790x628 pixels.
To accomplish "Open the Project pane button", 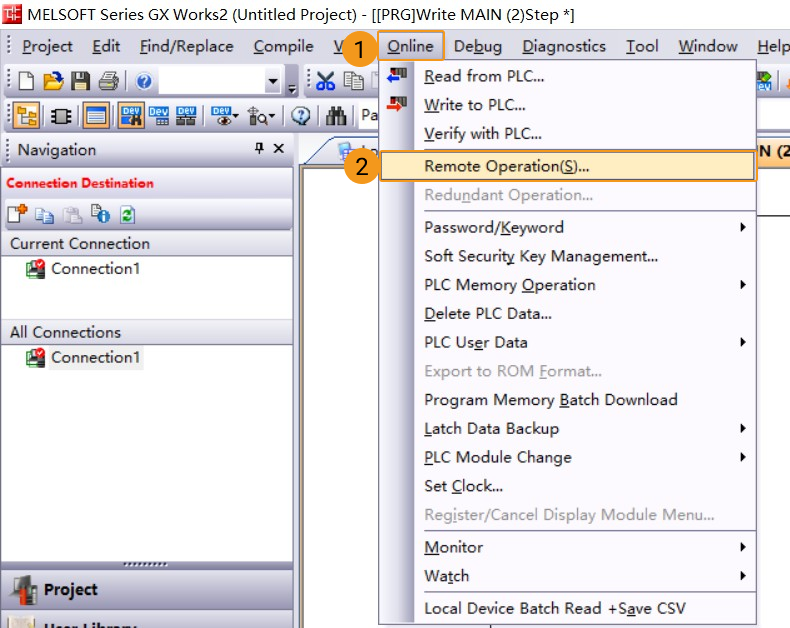I will pyautogui.click(x=70, y=589).
